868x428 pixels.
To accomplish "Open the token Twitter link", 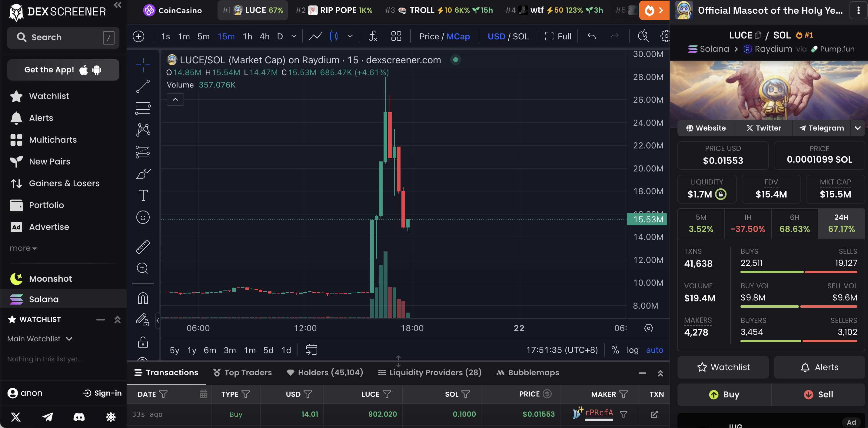I will tap(763, 128).
